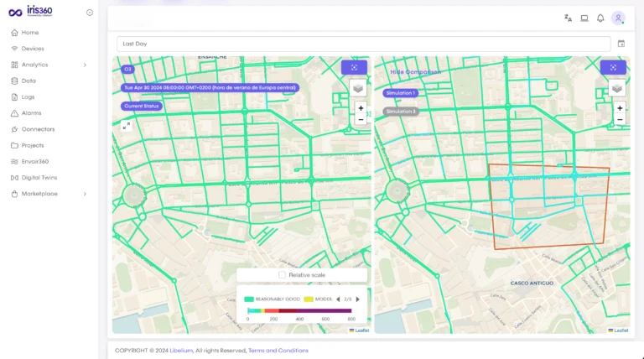
Task: Open the calendar date picker icon
Action: [621, 44]
